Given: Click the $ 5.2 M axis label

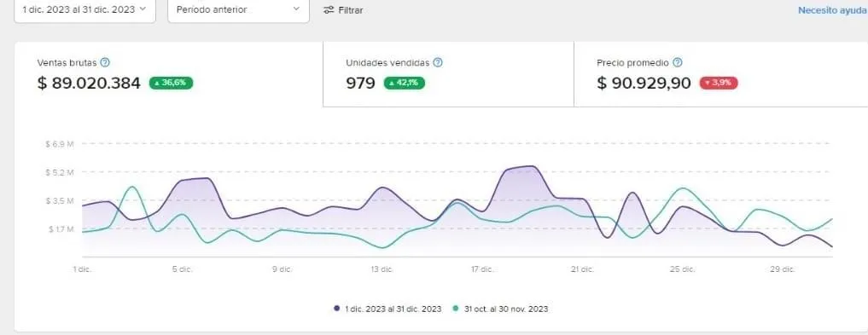Looking at the screenshot, I should pyautogui.click(x=59, y=172).
